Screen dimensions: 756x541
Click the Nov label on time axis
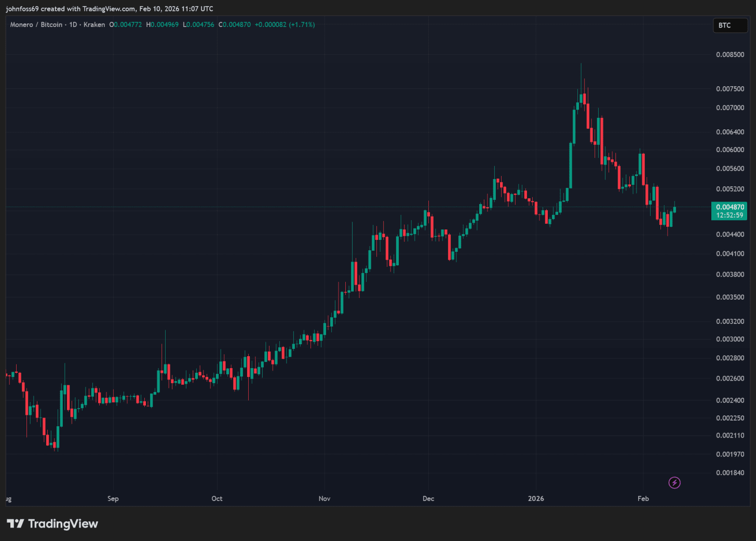(325, 498)
